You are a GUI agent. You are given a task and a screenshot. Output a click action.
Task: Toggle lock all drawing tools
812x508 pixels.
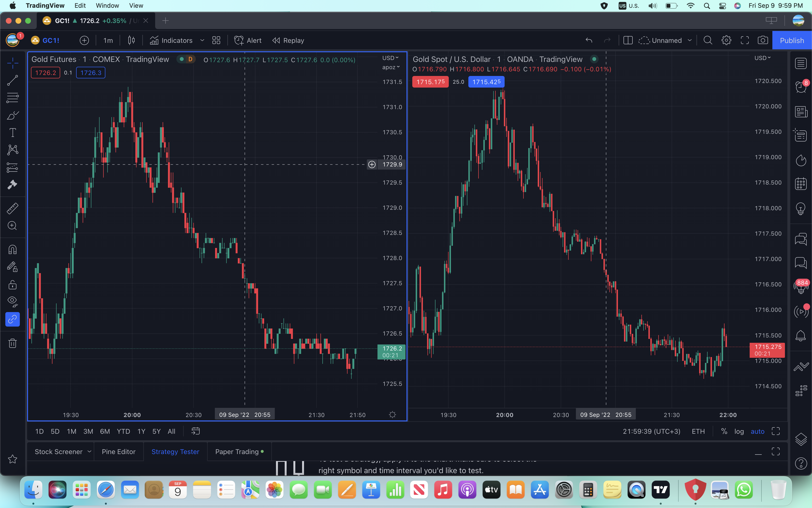click(x=12, y=285)
